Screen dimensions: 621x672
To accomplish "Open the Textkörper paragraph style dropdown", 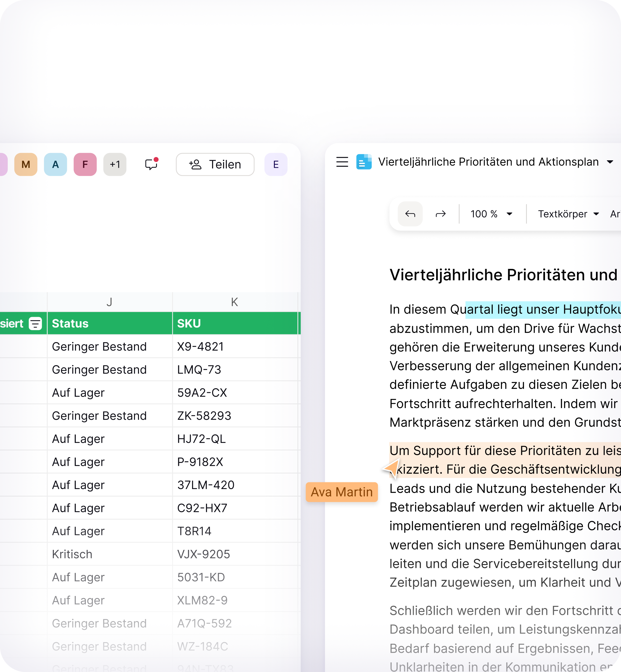I will tap(568, 214).
